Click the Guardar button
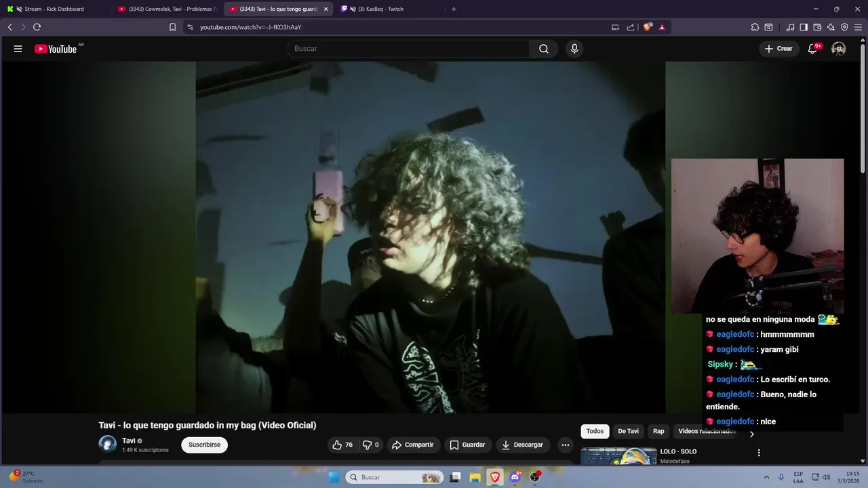This screenshot has width=868, height=488. [x=467, y=445]
